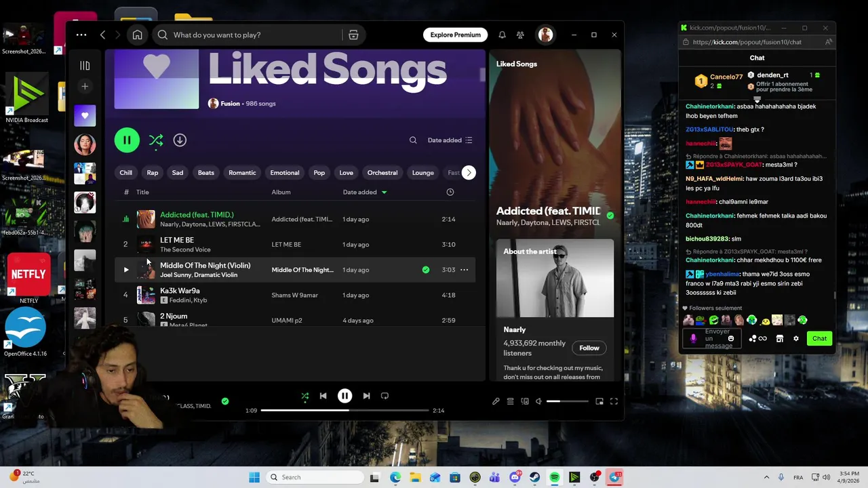The image size is (868, 488).
Task: Select the Orchestral filter chip
Action: pyautogui.click(x=382, y=172)
